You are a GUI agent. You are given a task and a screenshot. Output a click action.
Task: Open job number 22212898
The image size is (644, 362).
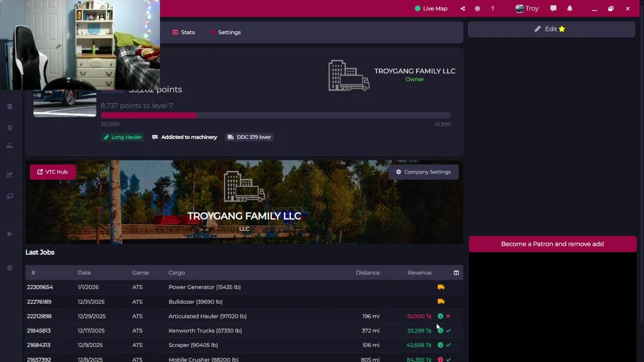[x=39, y=316]
